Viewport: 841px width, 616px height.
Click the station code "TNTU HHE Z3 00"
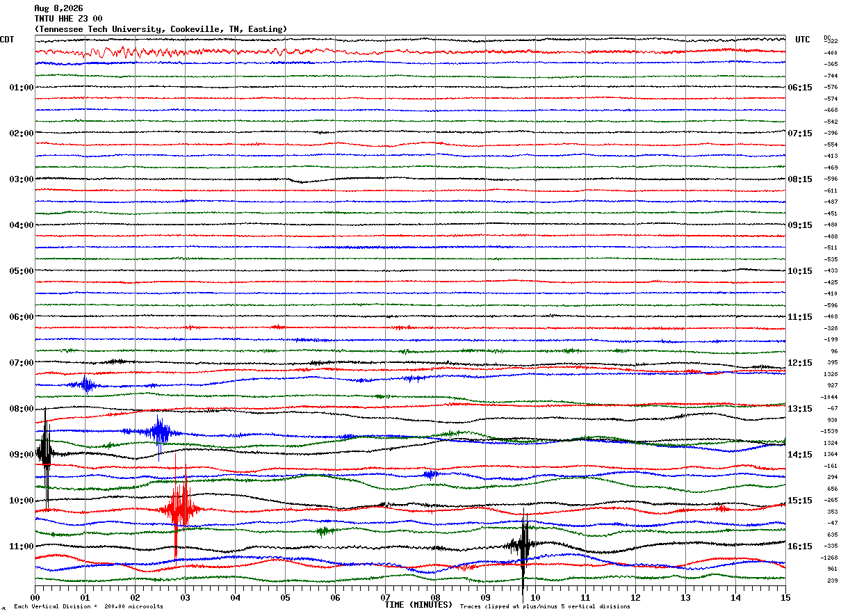68,19
